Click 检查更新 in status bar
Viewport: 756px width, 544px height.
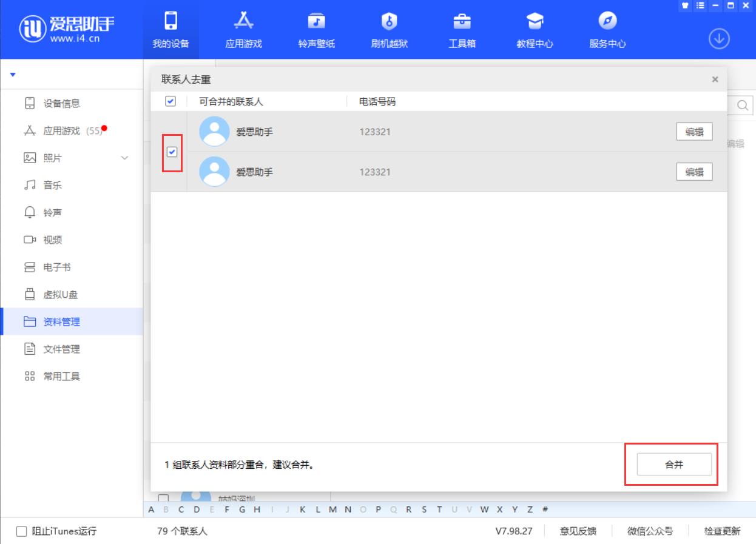[722, 531]
